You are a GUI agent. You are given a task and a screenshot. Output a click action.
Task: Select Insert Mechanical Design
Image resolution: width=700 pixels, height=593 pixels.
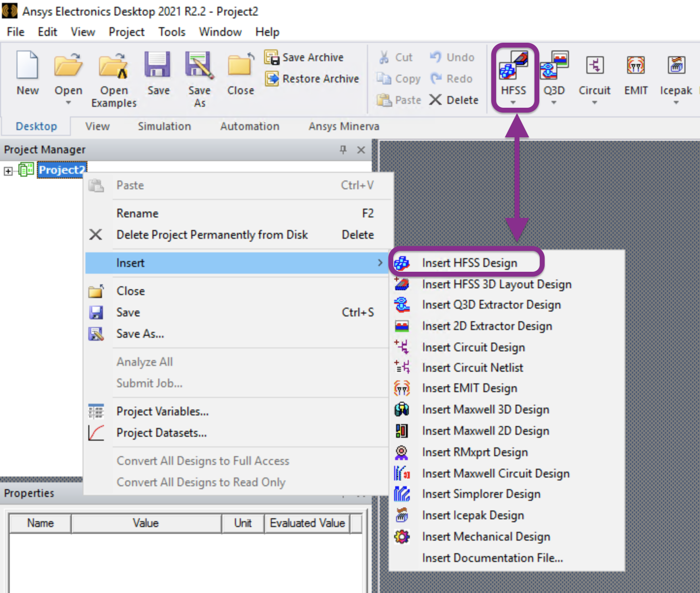pyautogui.click(x=507, y=537)
